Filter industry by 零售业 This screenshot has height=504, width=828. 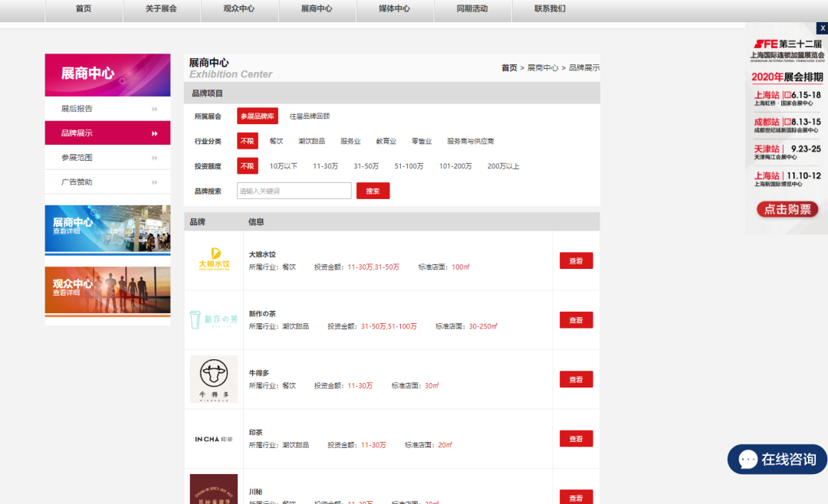coord(422,141)
